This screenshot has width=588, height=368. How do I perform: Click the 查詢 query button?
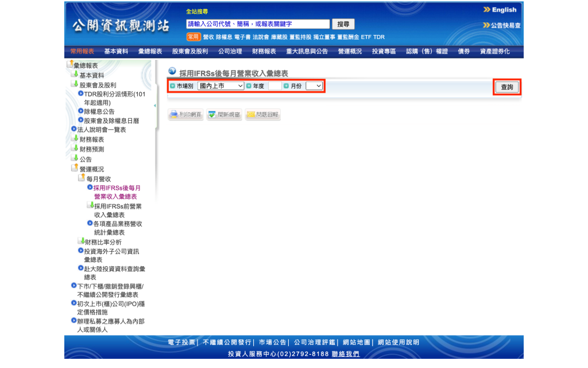(x=507, y=87)
